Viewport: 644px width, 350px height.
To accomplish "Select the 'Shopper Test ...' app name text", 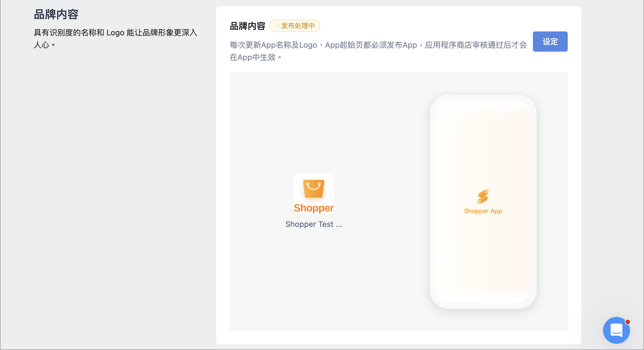I will point(314,224).
